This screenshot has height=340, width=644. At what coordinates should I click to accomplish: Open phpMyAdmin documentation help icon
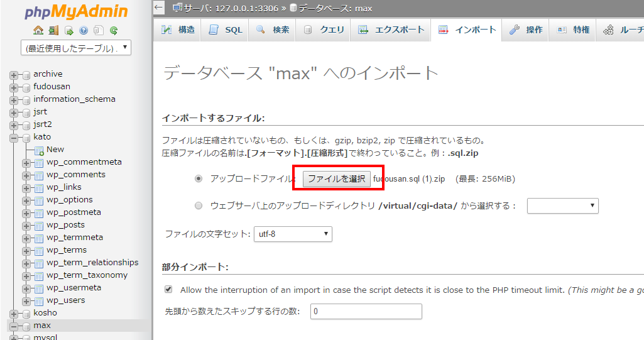pyautogui.click(x=84, y=30)
